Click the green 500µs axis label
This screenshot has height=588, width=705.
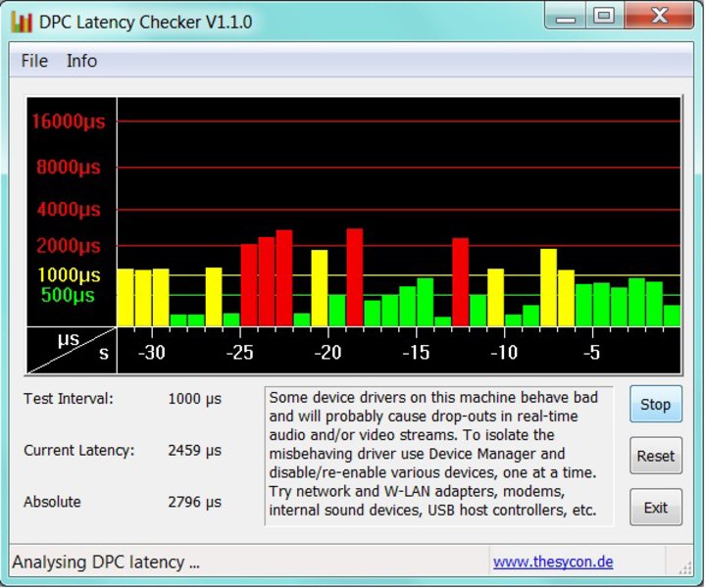[68, 295]
